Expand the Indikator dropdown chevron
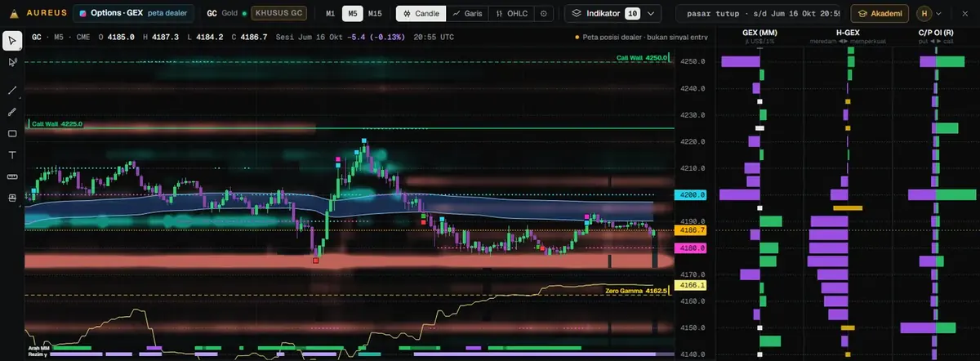 click(650, 14)
